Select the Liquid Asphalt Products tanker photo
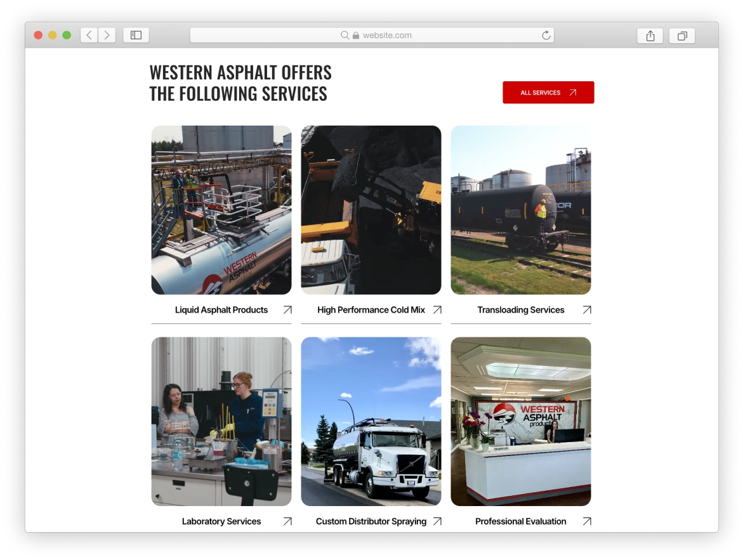This screenshot has width=743, height=560. click(221, 210)
